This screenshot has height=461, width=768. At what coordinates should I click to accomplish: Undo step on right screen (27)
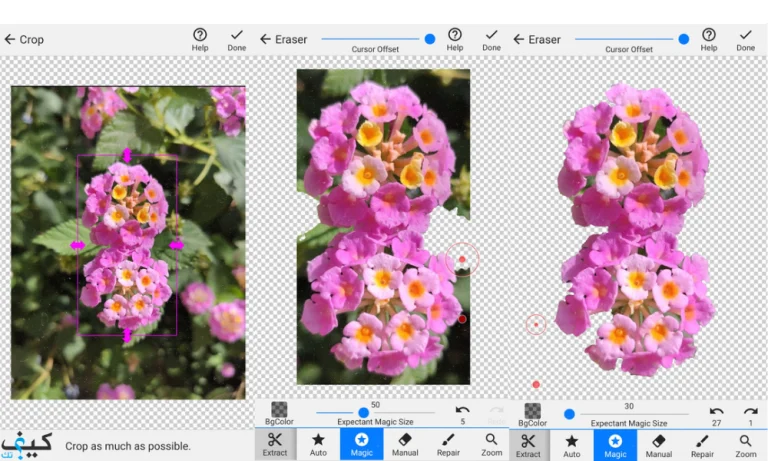point(716,416)
